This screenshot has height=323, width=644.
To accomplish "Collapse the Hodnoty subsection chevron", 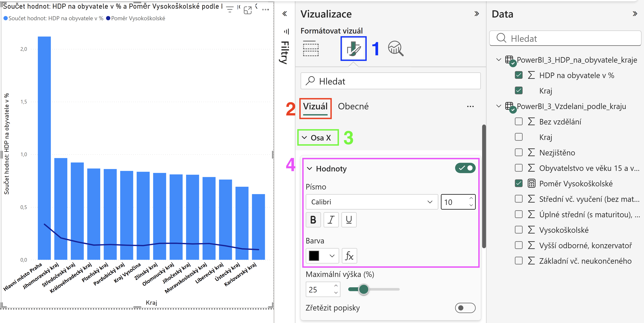I will 310,169.
